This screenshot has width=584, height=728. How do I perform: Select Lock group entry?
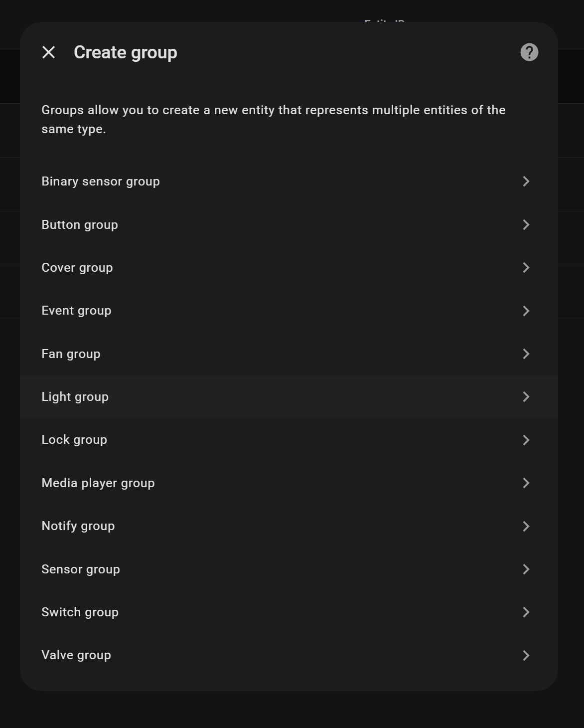point(74,440)
